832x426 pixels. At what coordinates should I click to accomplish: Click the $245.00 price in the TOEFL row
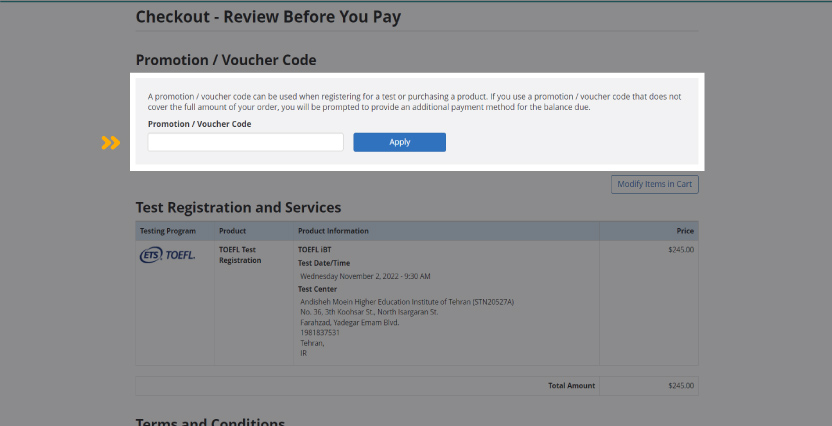tap(681, 250)
